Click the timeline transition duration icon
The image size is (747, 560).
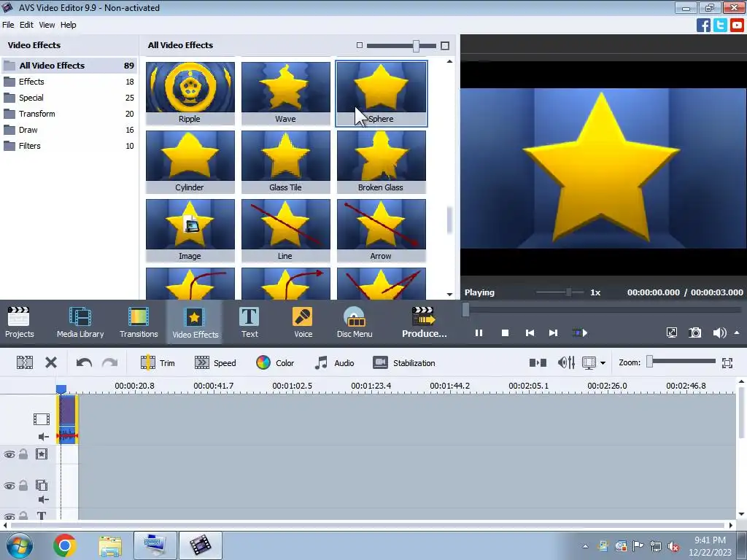pos(538,363)
